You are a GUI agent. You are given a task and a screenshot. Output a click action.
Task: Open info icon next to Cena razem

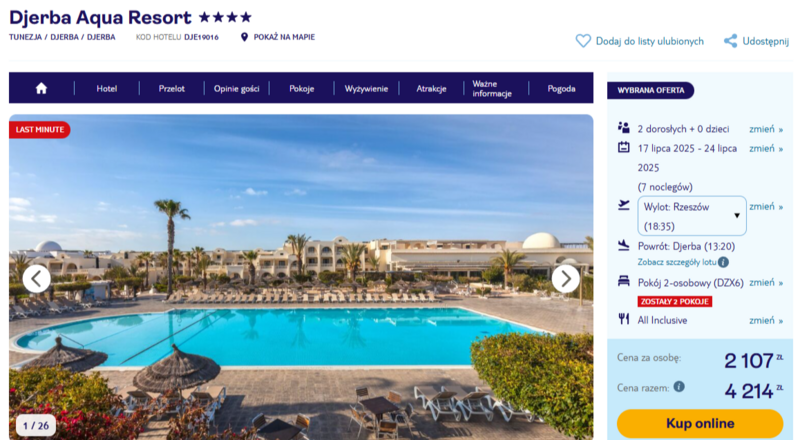[679, 386]
